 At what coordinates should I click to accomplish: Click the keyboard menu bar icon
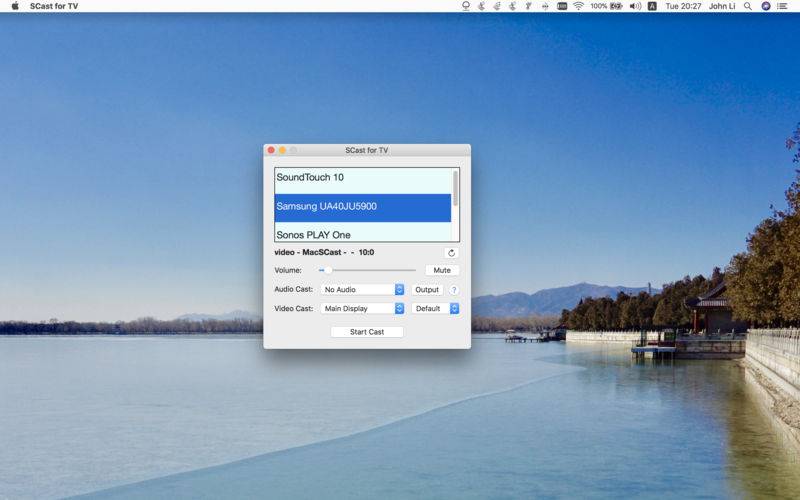click(562, 6)
